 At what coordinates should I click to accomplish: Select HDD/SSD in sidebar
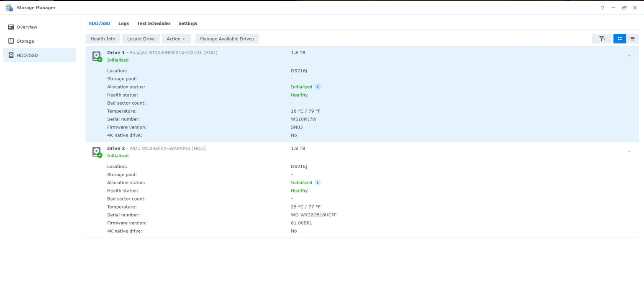[x=40, y=55]
